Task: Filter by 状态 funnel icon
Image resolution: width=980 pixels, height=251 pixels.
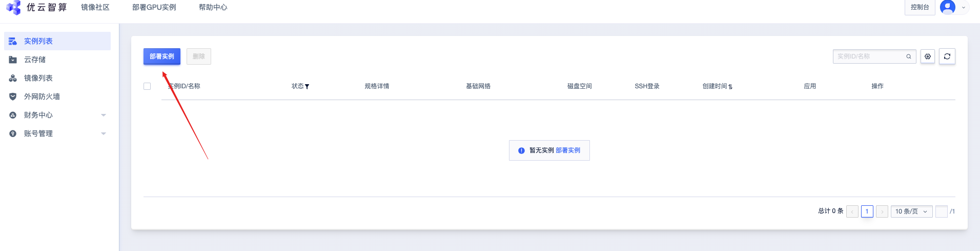Action: (x=307, y=87)
